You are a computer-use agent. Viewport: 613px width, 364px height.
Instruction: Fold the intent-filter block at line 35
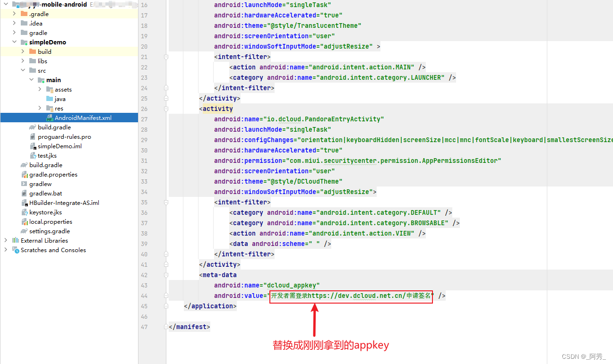click(166, 202)
